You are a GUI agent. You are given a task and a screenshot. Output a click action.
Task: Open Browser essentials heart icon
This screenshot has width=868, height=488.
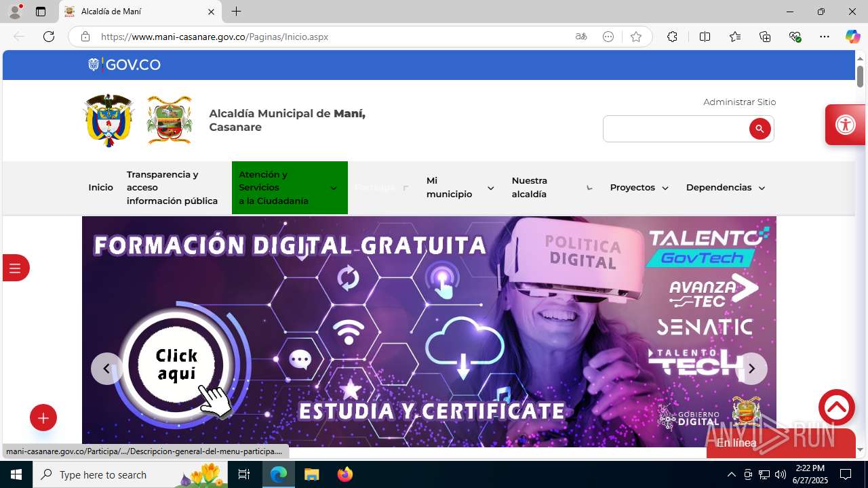(x=795, y=37)
